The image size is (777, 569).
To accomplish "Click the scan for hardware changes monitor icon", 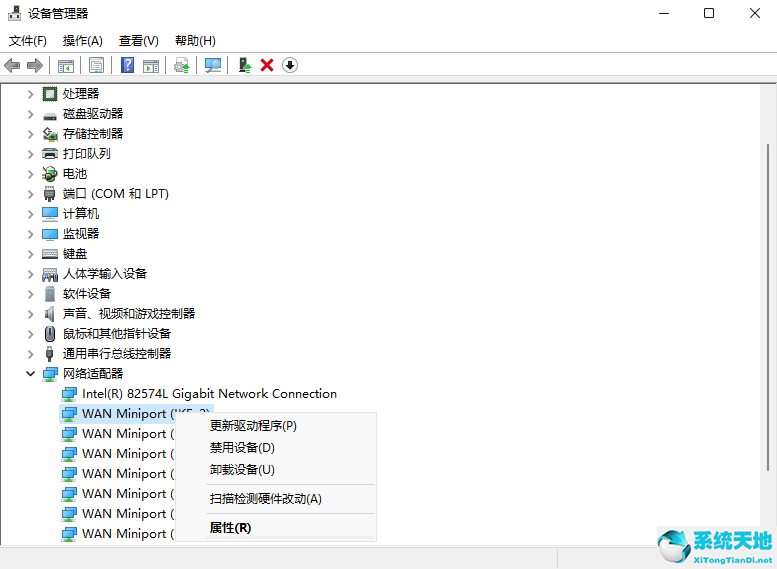I will [213, 65].
